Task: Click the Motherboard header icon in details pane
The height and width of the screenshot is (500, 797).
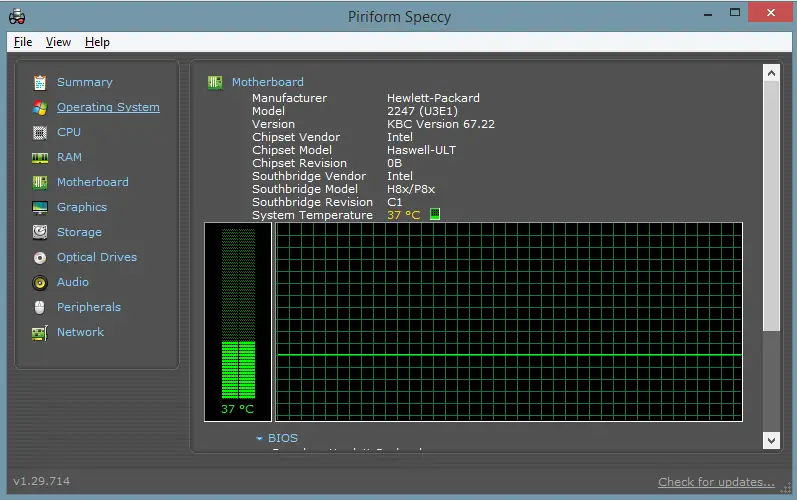Action: tap(215, 82)
